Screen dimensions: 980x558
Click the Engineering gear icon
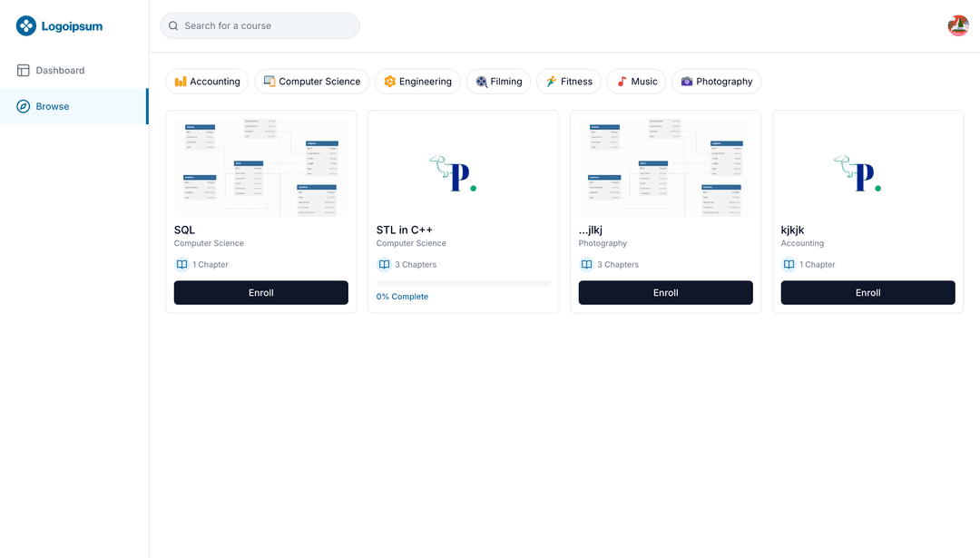(x=390, y=81)
